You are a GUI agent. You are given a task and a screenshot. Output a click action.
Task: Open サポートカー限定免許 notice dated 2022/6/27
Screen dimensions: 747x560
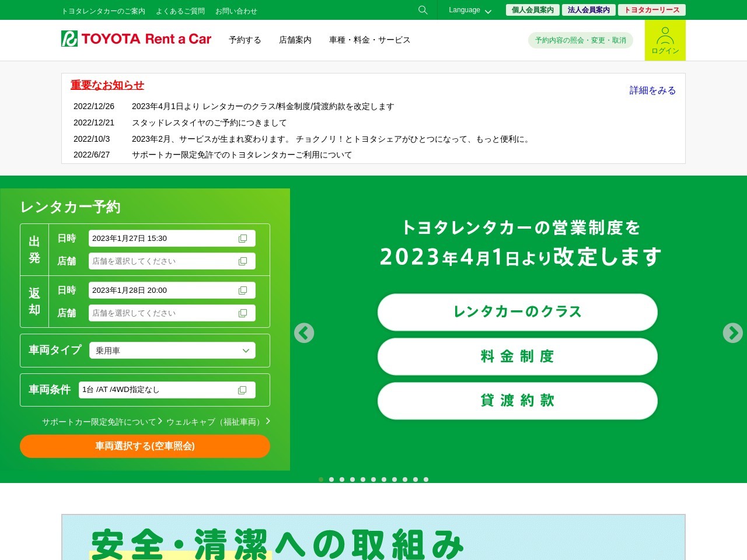[x=242, y=155]
